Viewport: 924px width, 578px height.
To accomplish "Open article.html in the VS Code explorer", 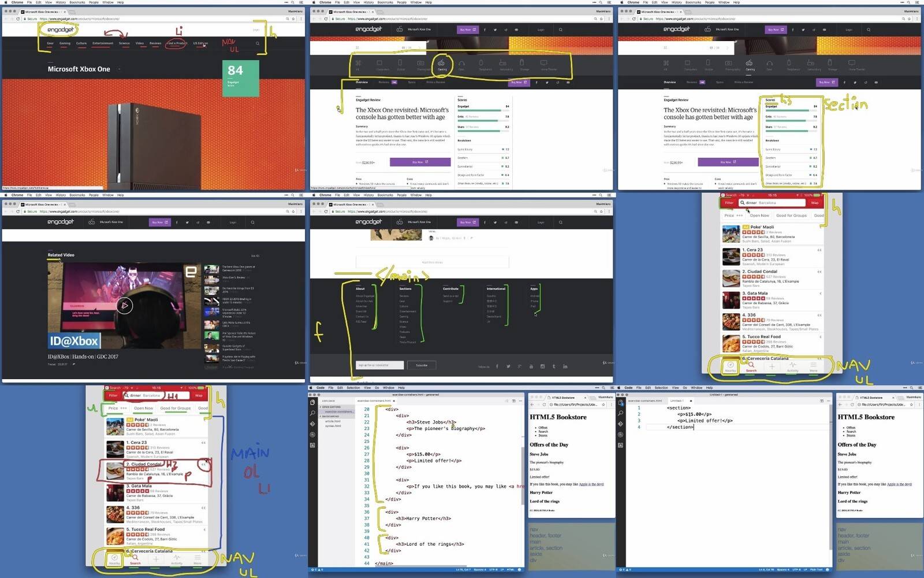I will click(x=333, y=421).
